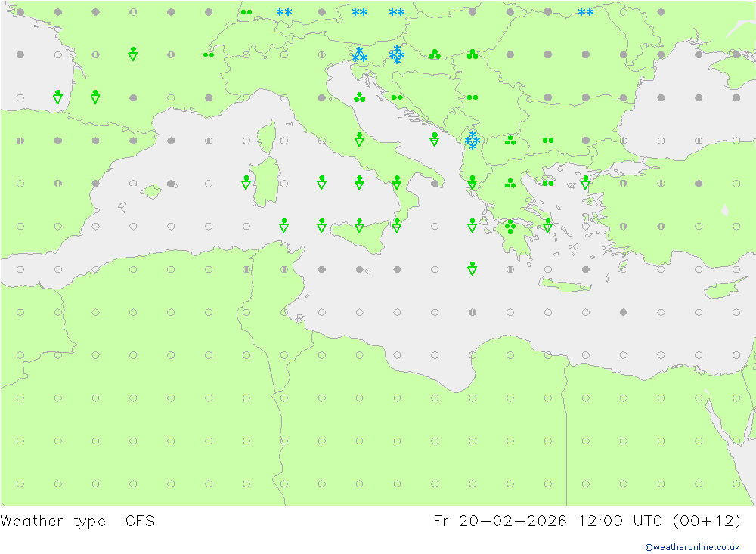Select the isolated shower symbol south of Greece
The image size is (756, 554).
tap(472, 268)
